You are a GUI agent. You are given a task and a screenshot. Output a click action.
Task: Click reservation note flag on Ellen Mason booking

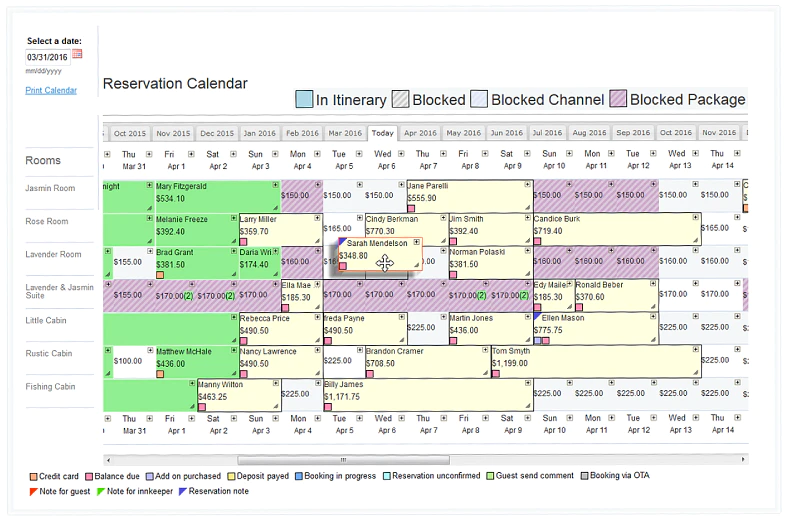537,316
